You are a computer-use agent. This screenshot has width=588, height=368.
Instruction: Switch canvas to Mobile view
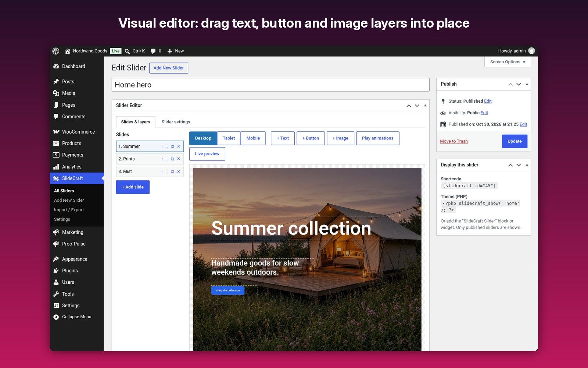point(253,138)
